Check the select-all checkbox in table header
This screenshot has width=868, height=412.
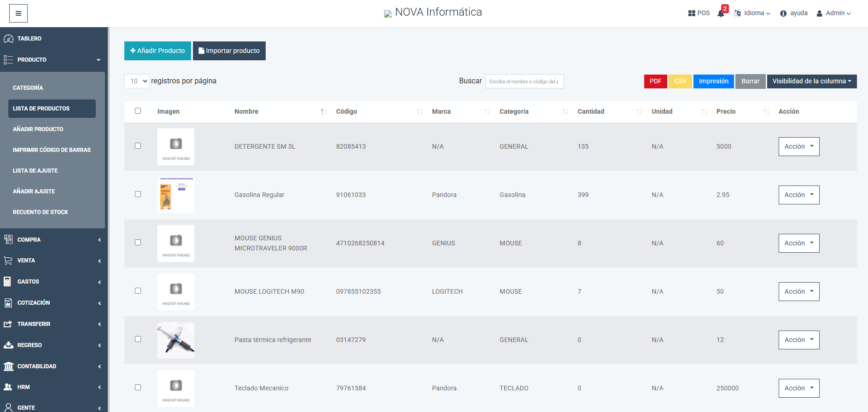(138, 111)
